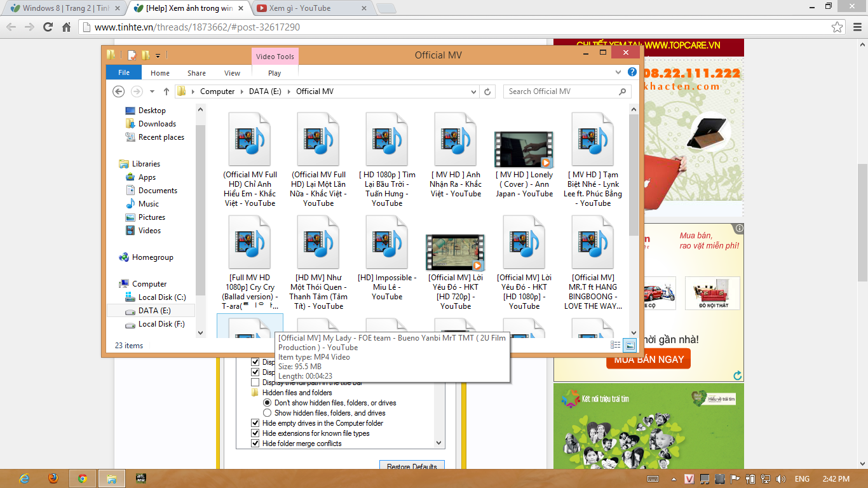Bookmark this page with the star icon
868x488 pixels.
[x=837, y=27]
